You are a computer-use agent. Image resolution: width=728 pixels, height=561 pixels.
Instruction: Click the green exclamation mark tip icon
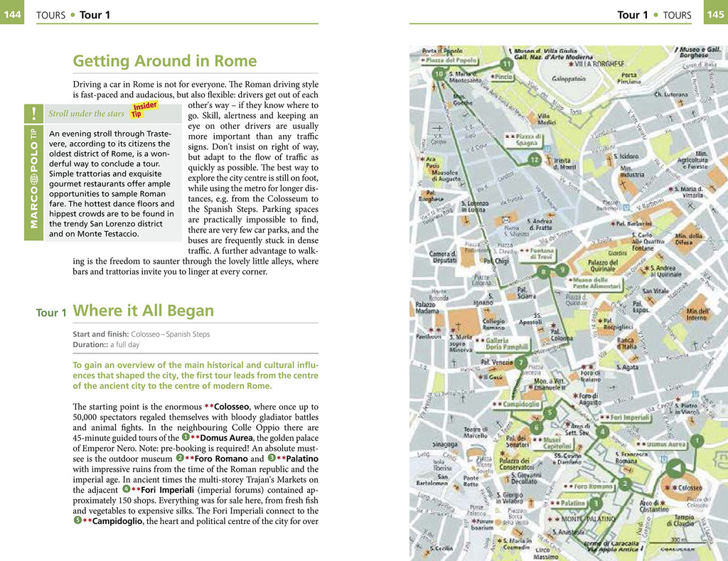33,113
